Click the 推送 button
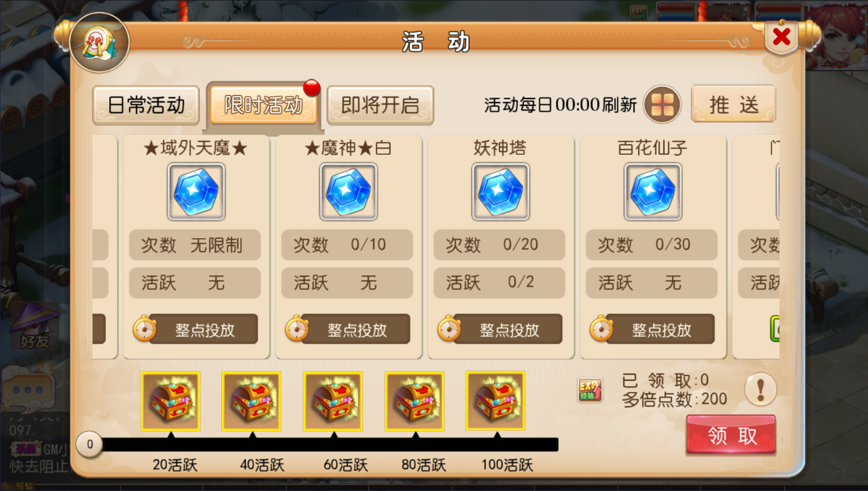 pyautogui.click(x=733, y=105)
